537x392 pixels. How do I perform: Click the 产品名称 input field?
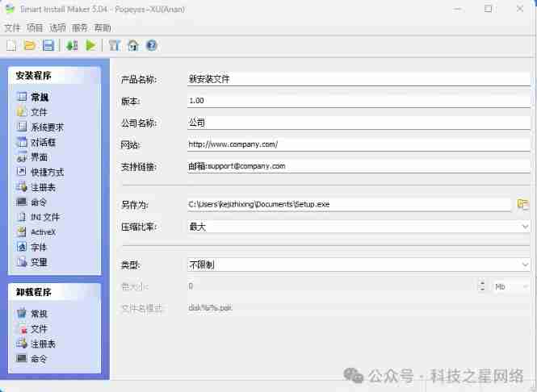pyautogui.click(x=357, y=80)
